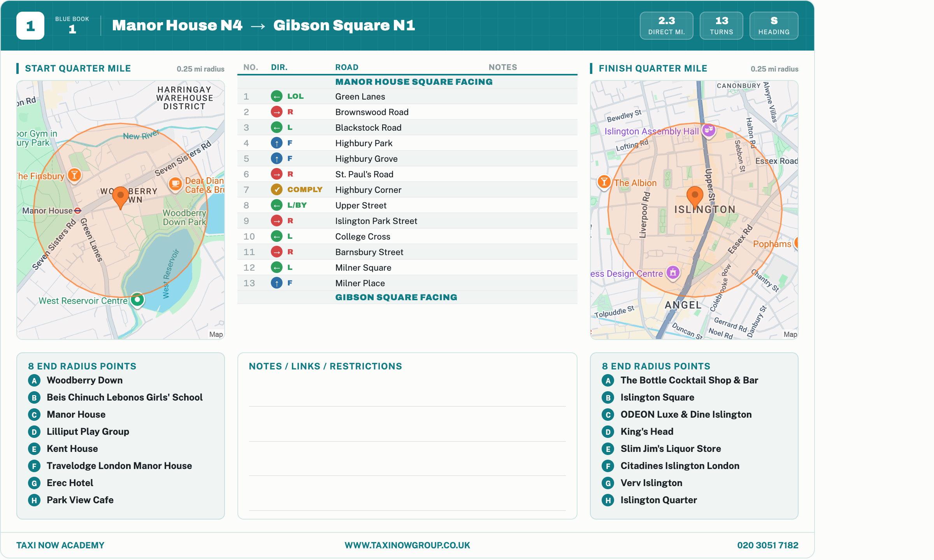Click the Gibson Square Facing heading
This screenshot has width=934, height=560.
coord(396,297)
